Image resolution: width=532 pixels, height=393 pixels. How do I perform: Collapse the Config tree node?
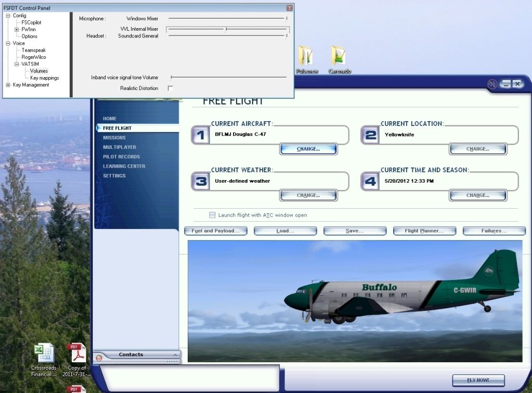click(x=8, y=16)
